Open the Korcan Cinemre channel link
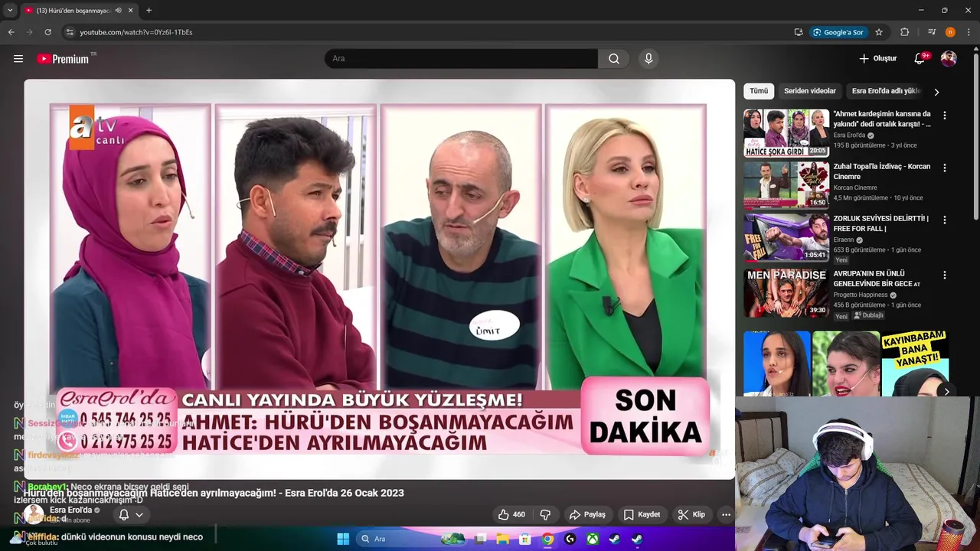The image size is (980, 551). point(855,187)
